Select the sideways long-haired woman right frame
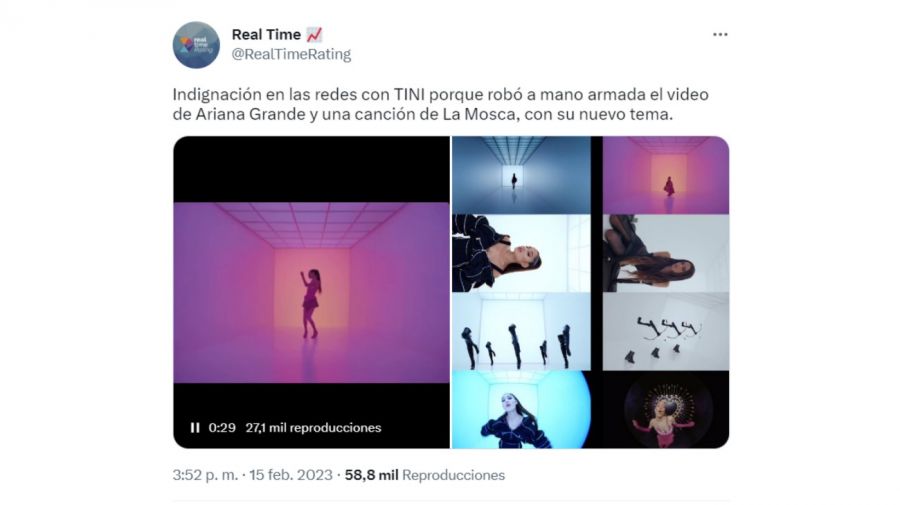The image size is (900, 505). [x=666, y=254]
